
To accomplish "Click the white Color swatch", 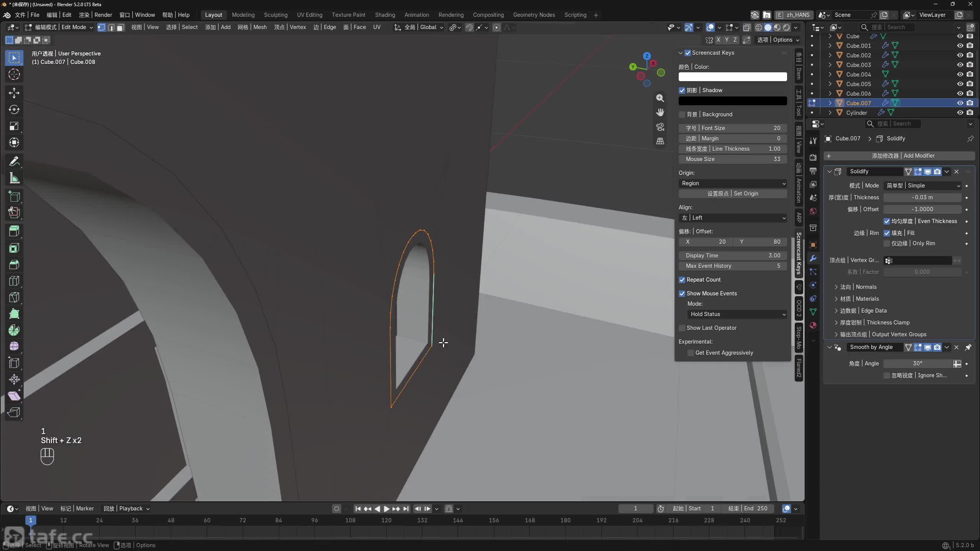I will pyautogui.click(x=733, y=77).
